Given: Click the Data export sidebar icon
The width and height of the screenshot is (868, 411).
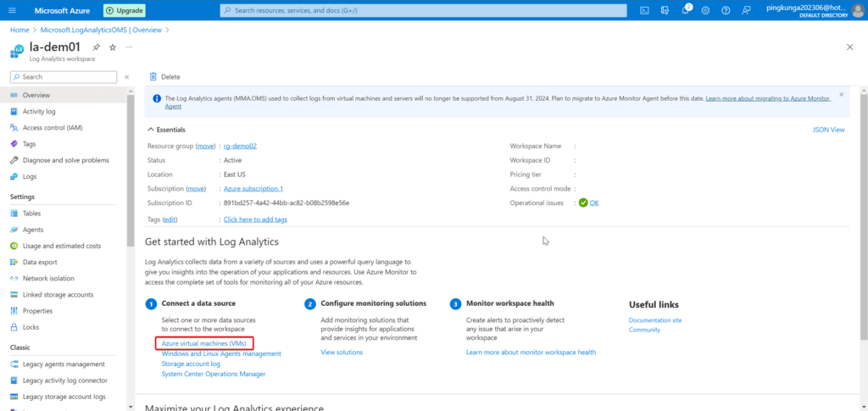Looking at the screenshot, I should click(14, 262).
